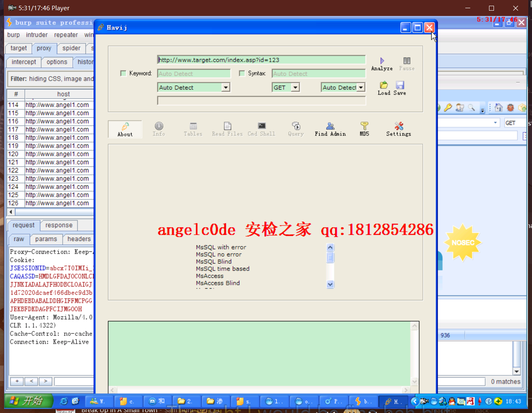532x413 pixels.
Task: Click the home icon in background window toolbar
Action: click(498, 108)
